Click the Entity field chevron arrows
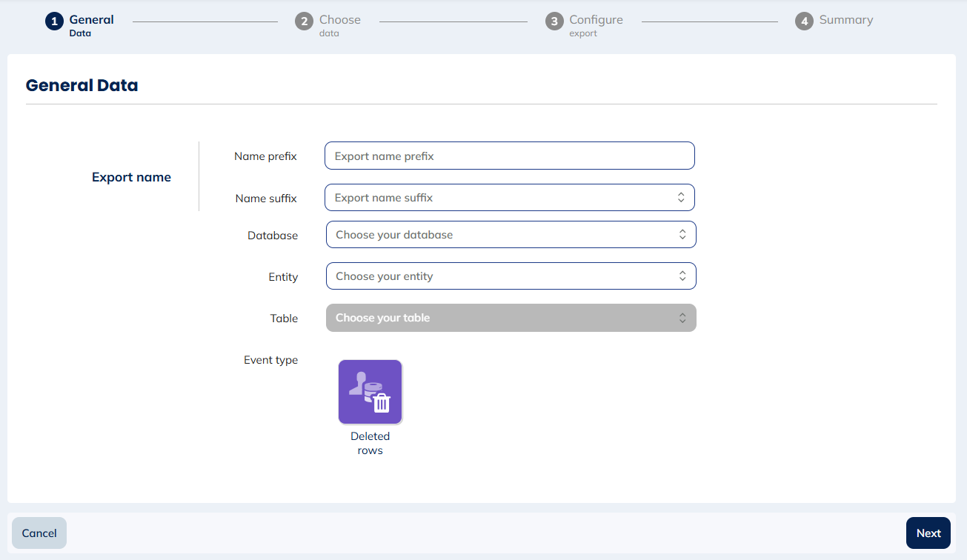967x560 pixels. (x=682, y=276)
